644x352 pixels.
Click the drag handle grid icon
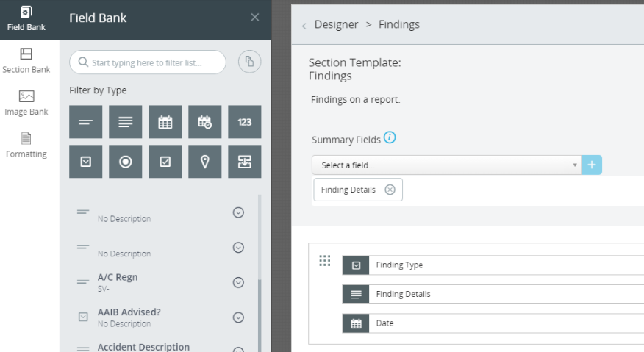(324, 261)
